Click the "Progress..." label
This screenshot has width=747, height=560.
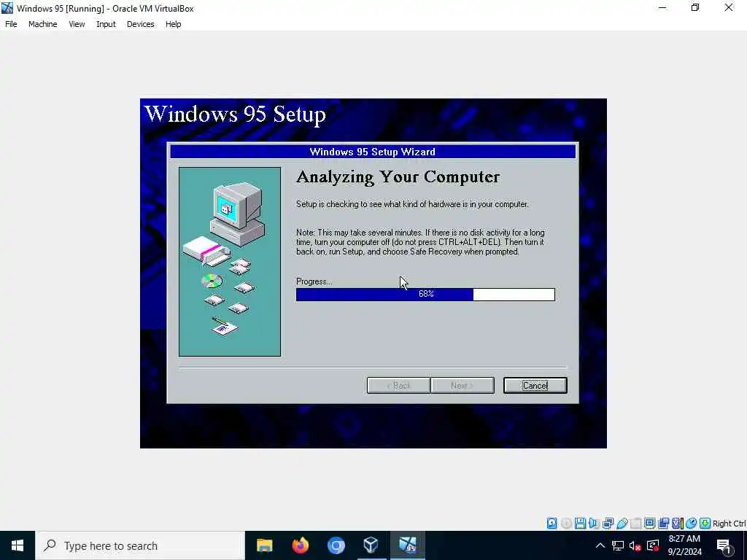314,281
